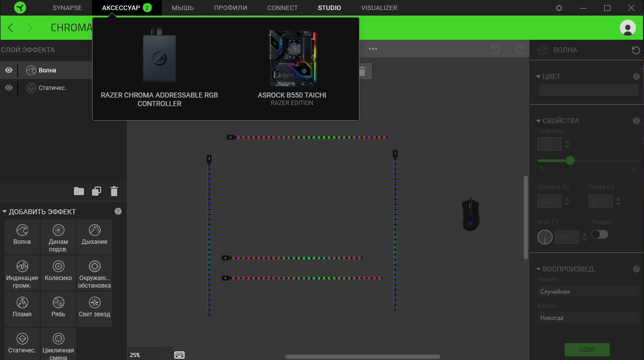Open the Конец dropdown

click(x=588, y=318)
